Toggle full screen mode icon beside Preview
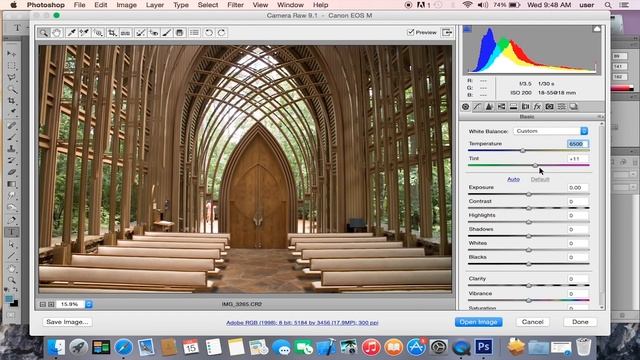640x360 pixels. (x=447, y=32)
